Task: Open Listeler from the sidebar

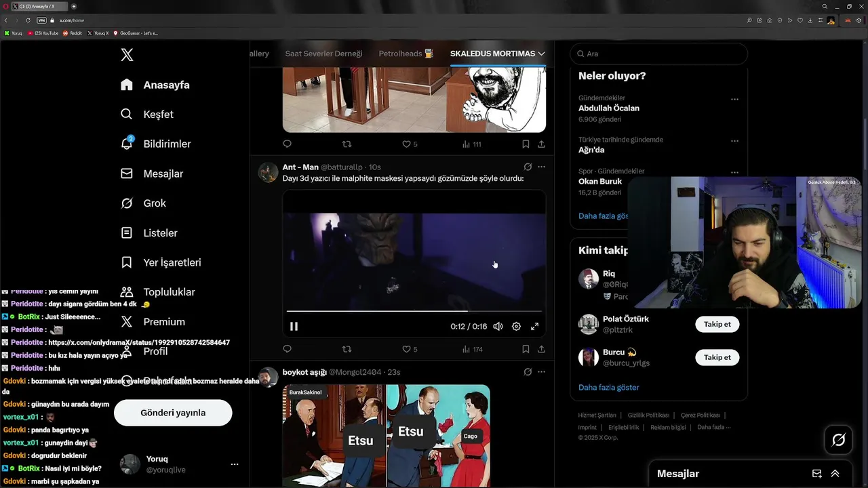Action: click(149, 232)
